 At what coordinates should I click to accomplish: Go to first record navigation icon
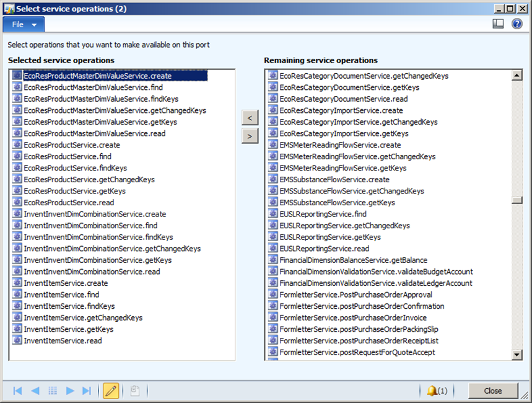click(17, 391)
